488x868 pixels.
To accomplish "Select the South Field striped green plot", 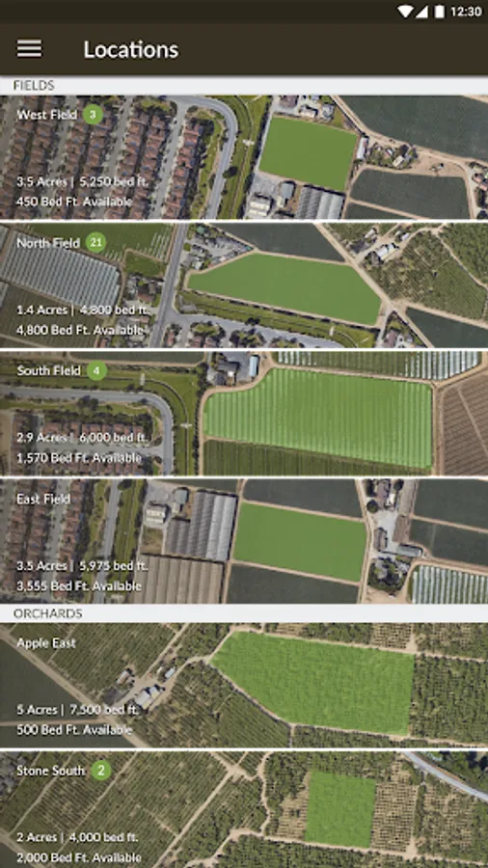I will coord(317,418).
